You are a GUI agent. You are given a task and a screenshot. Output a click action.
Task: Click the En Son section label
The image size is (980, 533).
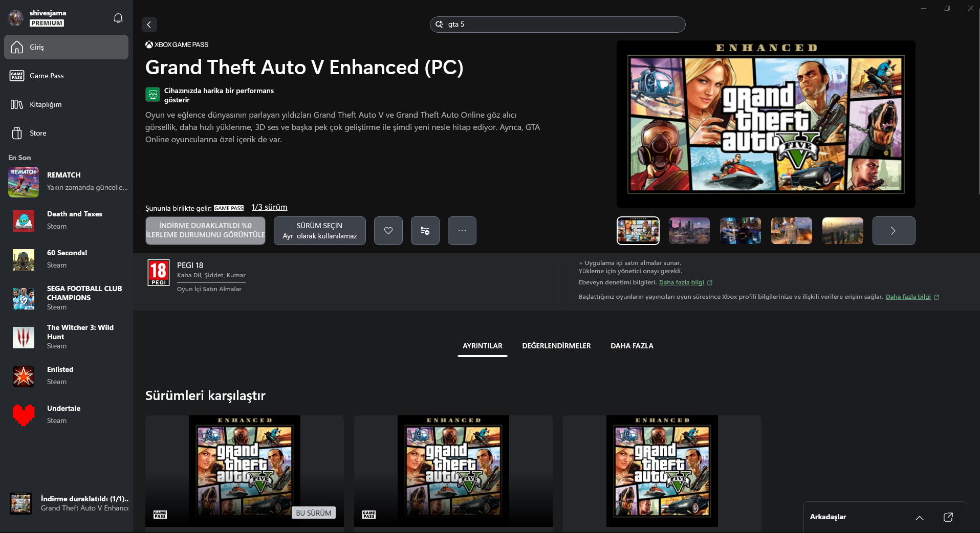coord(19,158)
